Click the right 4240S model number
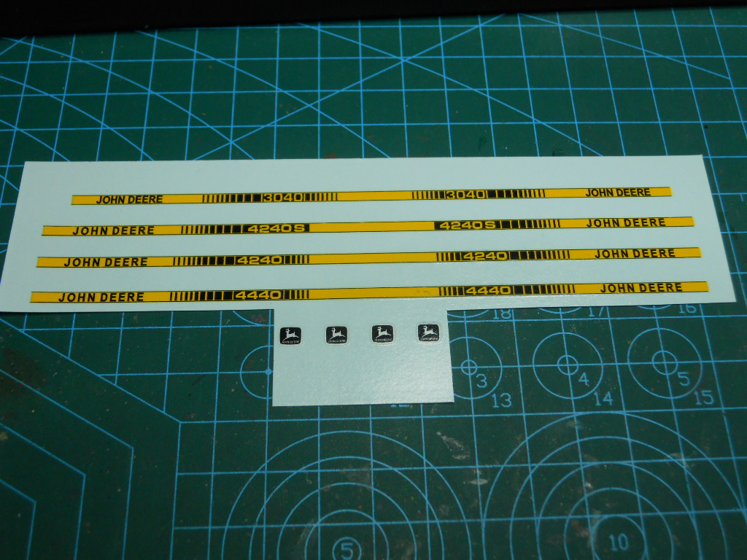 tap(468, 225)
